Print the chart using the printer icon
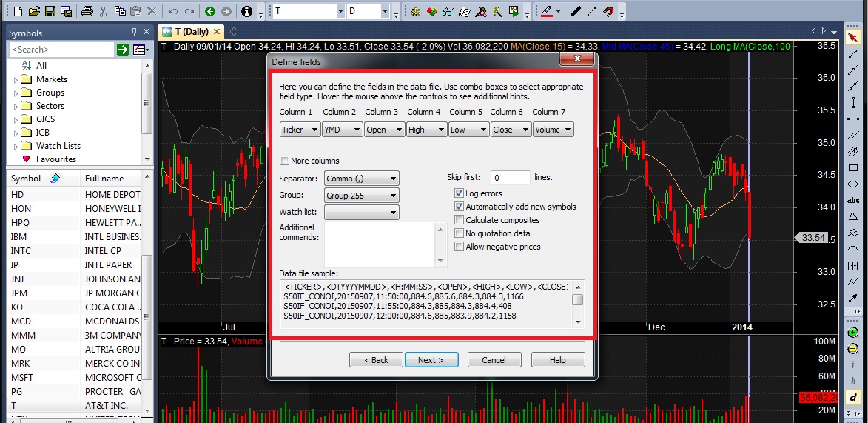The image size is (868, 423). coord(87,11)
